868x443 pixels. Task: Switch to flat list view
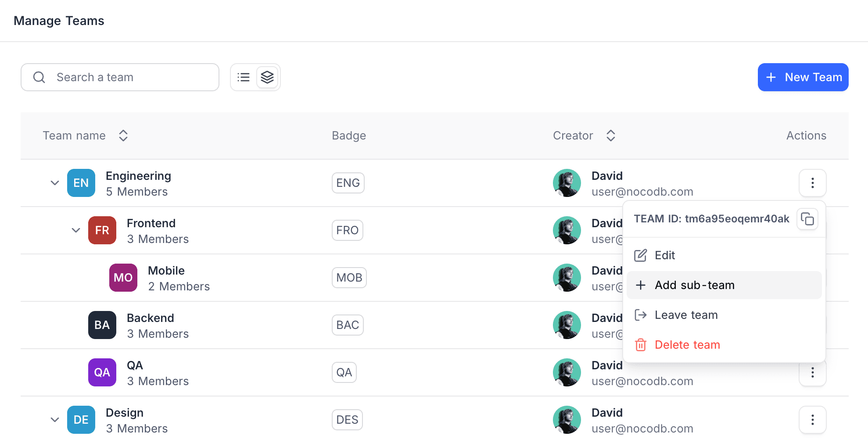click(x=244, y=77)
